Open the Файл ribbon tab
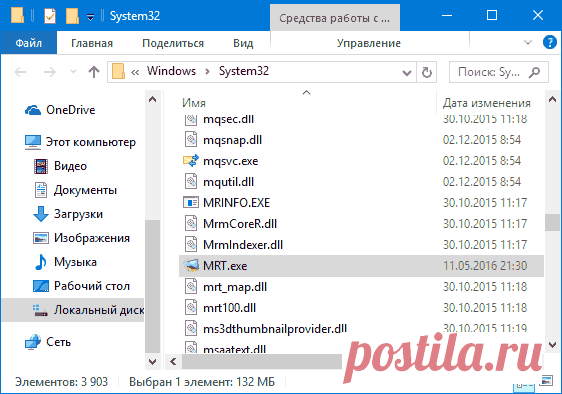The width and height of the screenshot is (562, 394). (x=28, y=43)
